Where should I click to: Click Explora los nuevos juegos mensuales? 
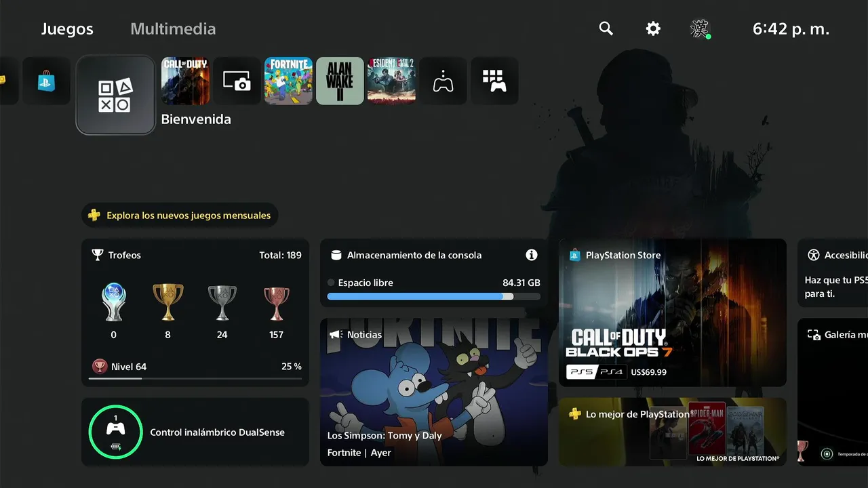[180, 216]
